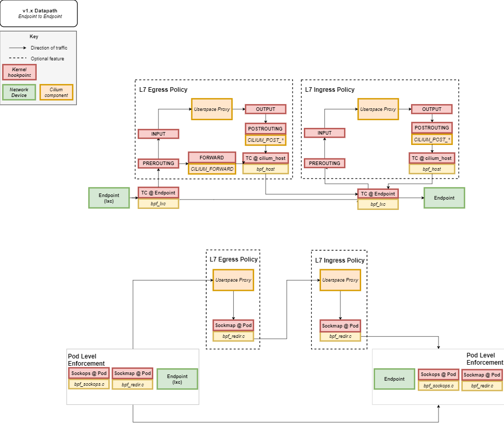The height and width of the screenshot is (424, 504).
Task: Click 'Sockops @ Pod' in source Pod Level Enforcement
Action: 89,373
